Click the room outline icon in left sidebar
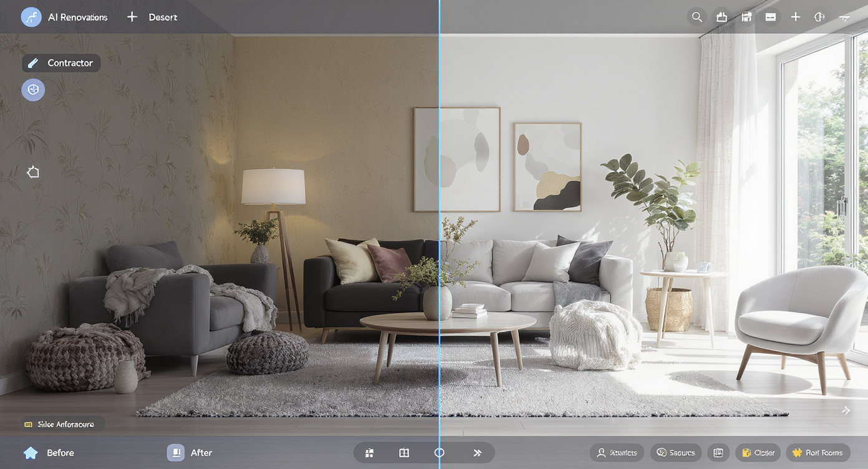Viewport: 868px width, 469px height. 32,172
